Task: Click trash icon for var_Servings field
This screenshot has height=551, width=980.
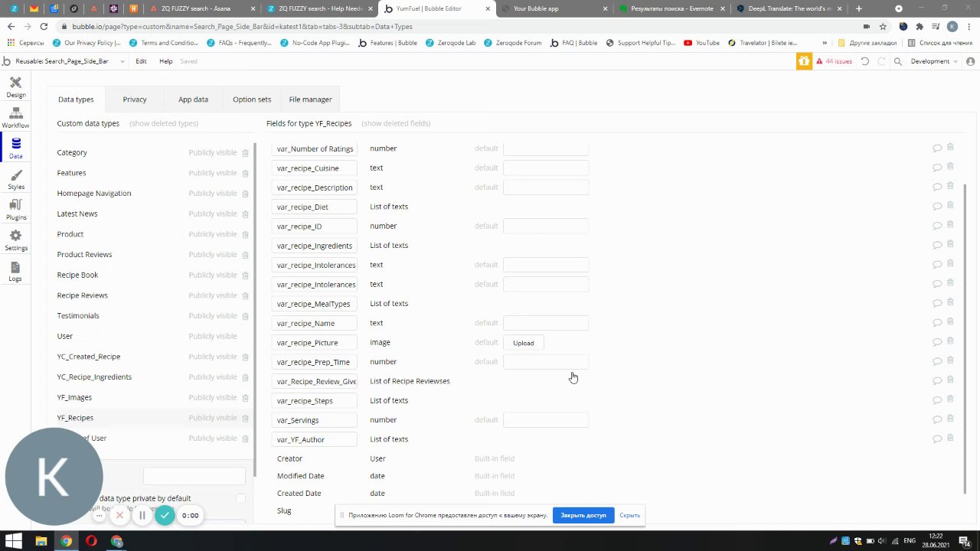Action: (950, 418)
